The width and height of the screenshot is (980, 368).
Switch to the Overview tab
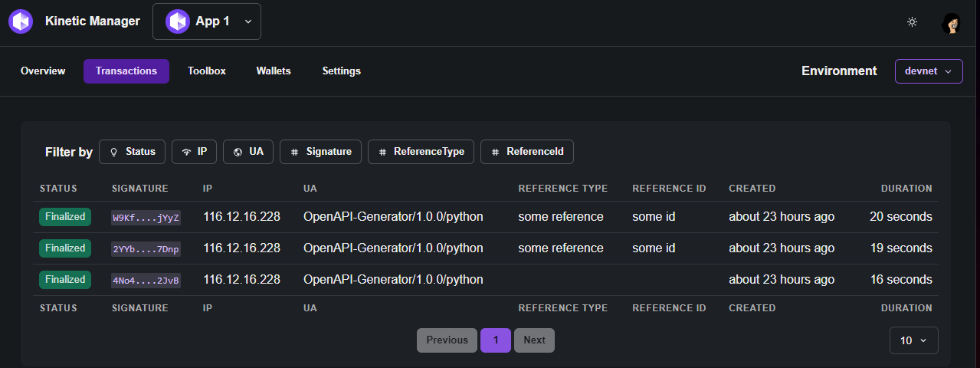(x=43, y=71)
